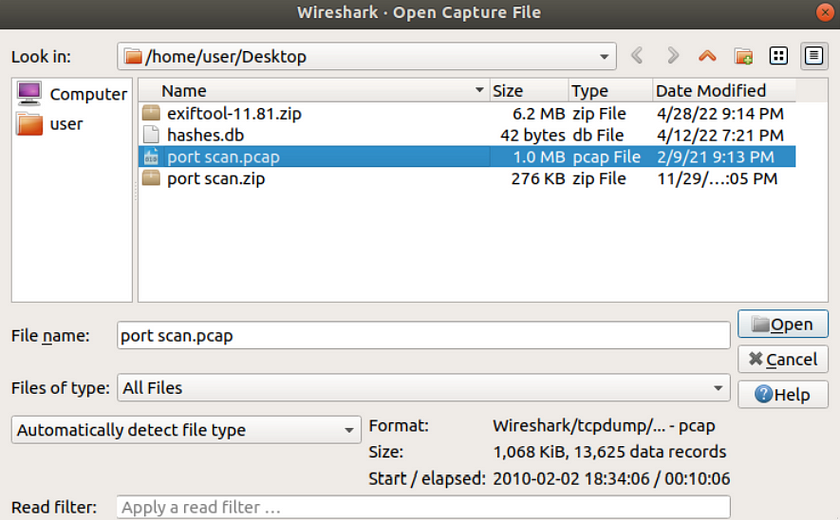840x520 pixels.
Task: Click the Computer label in sidebar
Action: 88,94
